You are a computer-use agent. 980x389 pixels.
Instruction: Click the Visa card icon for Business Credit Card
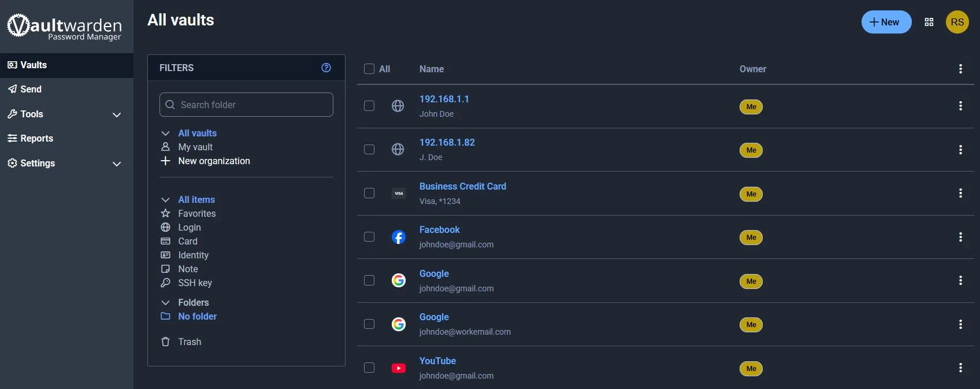click(x=398, y=193)
